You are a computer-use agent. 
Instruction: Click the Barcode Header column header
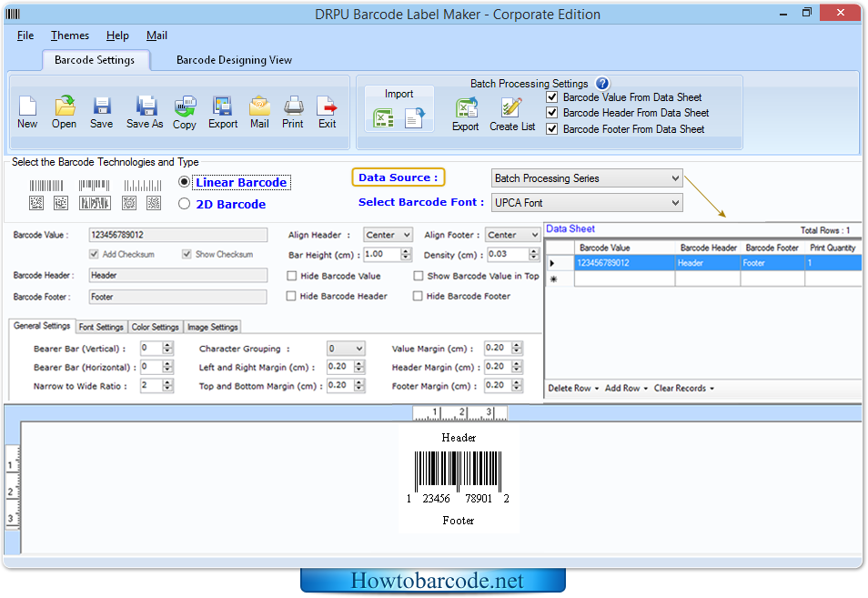(708, 248)
